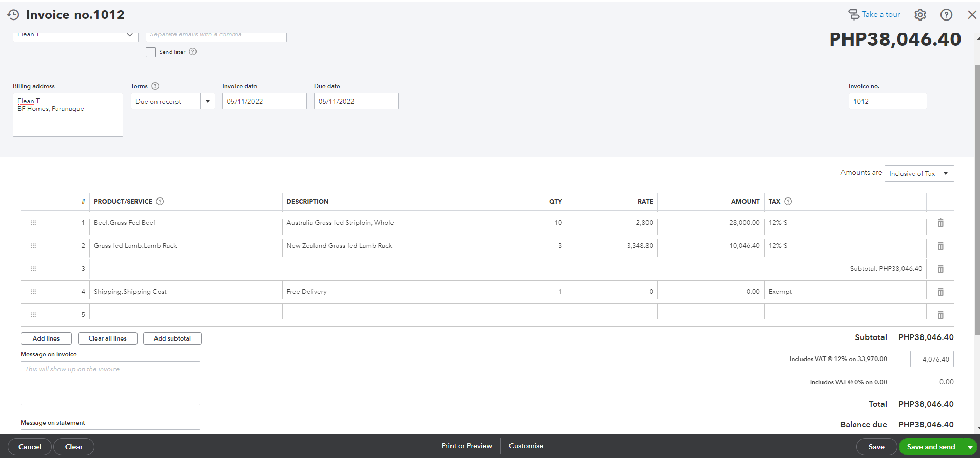Delete line 1 Beef:Grass Fed Beef
The image size is (980, 458).
940,223
